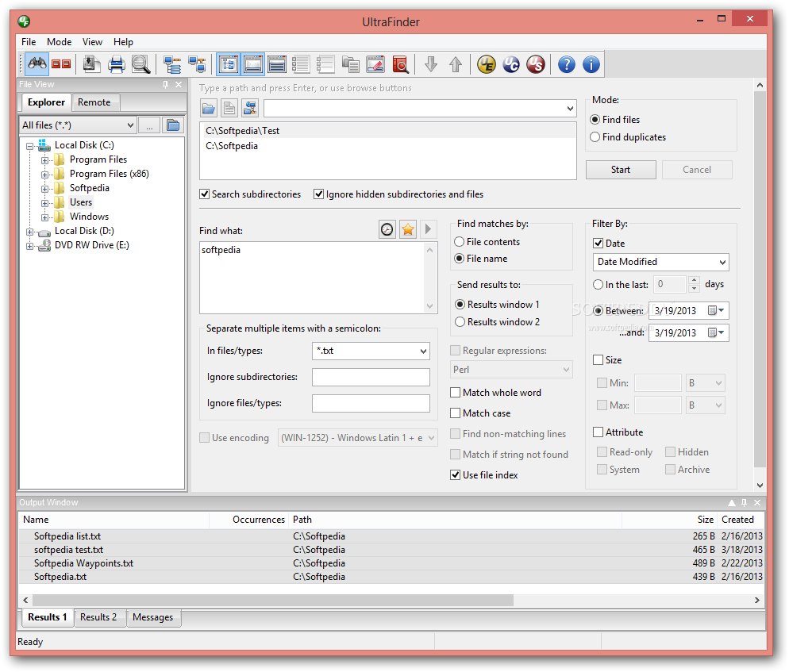Uncheck Use file index
The width and height of the screenshot is (789, 672).
tap(456, 474)
